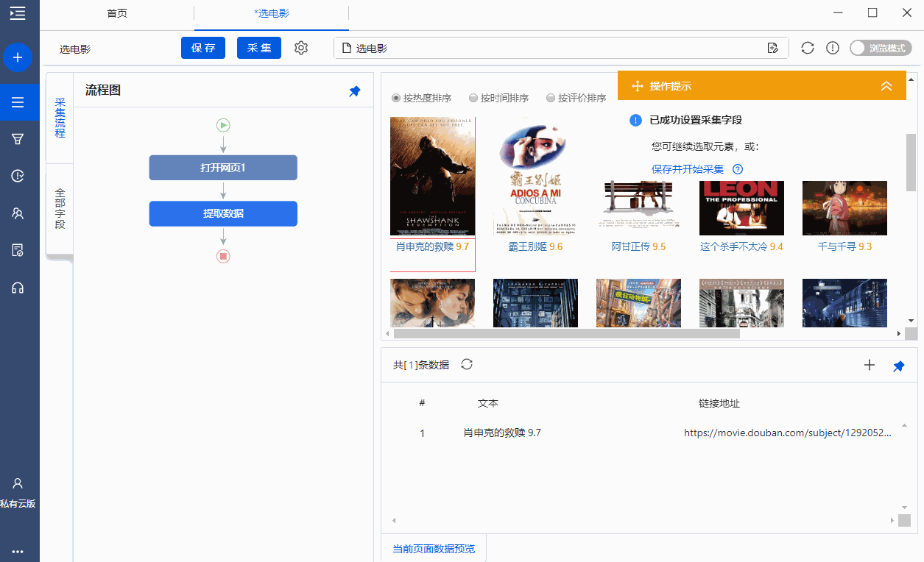Click the row number 1 cell

coord(422,433)
